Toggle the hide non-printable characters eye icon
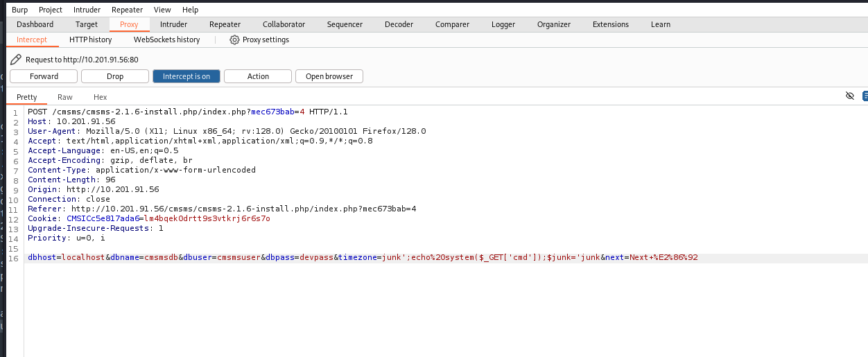The image size is (868, 357). (x=850, y=96)
